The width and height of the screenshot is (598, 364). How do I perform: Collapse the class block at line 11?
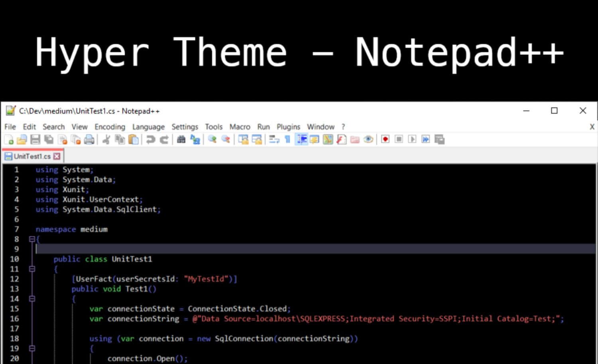32,269
